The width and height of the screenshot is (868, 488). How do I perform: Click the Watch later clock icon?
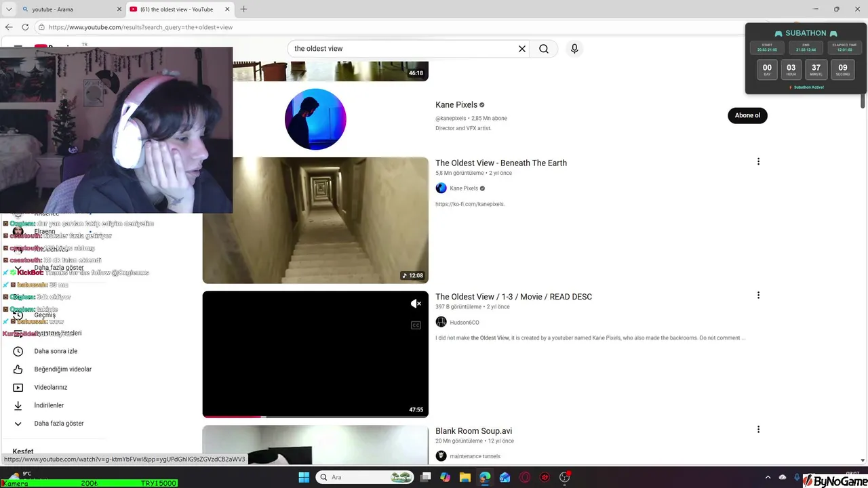(x=18, y=351)
